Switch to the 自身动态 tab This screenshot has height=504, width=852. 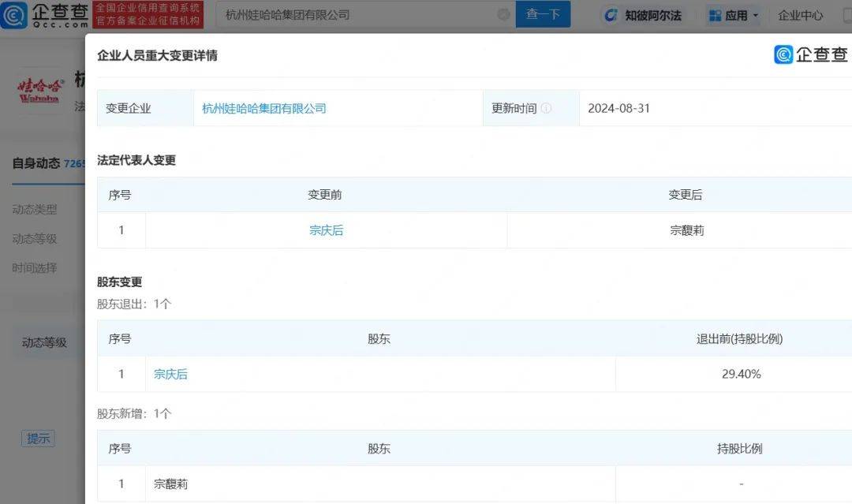coord(37,163)
